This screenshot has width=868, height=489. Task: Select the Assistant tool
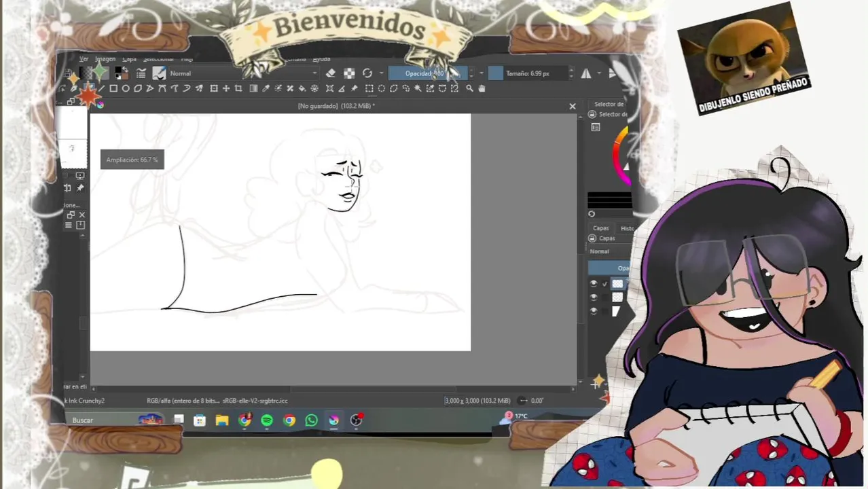point(329,88)
